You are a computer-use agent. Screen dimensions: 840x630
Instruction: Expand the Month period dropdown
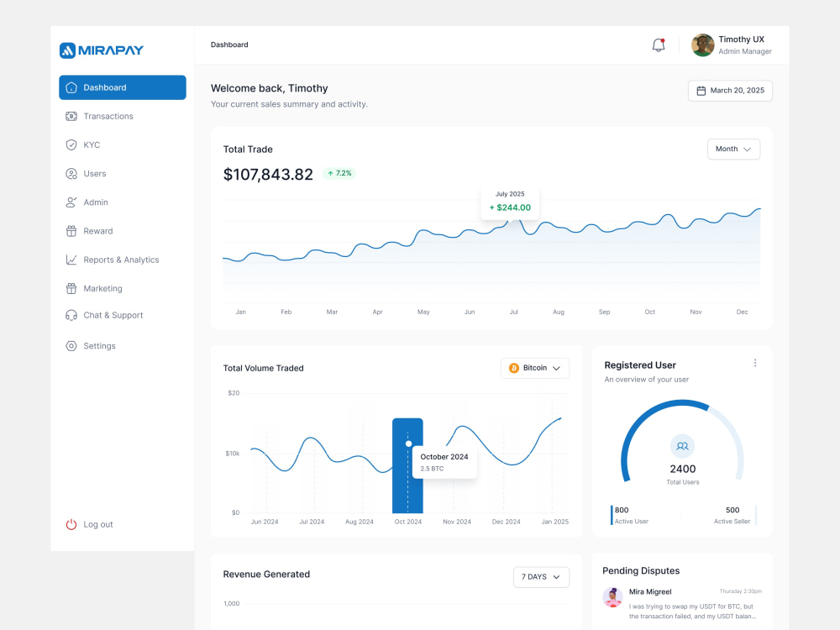(x=733, y=149)
